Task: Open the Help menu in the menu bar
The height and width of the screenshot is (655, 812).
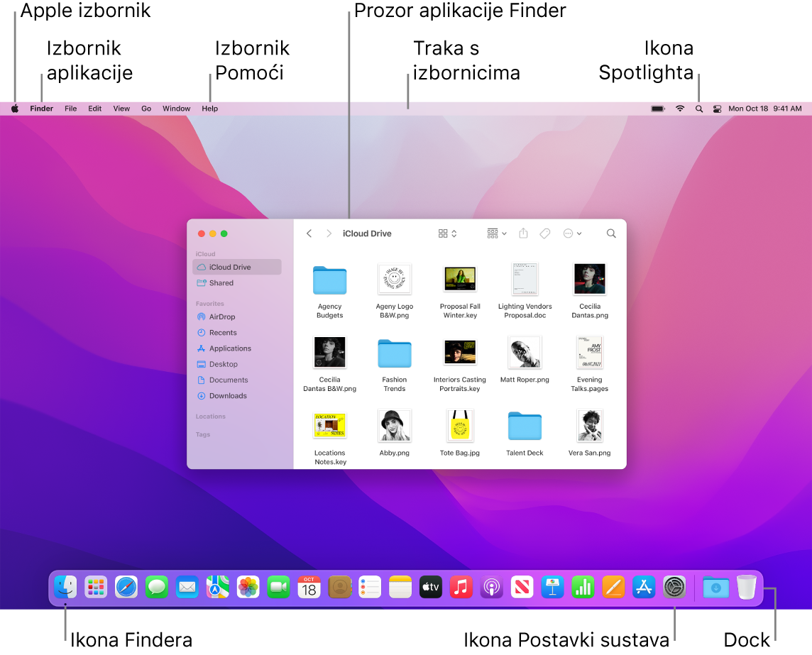Action: click(x=209, y=109)
